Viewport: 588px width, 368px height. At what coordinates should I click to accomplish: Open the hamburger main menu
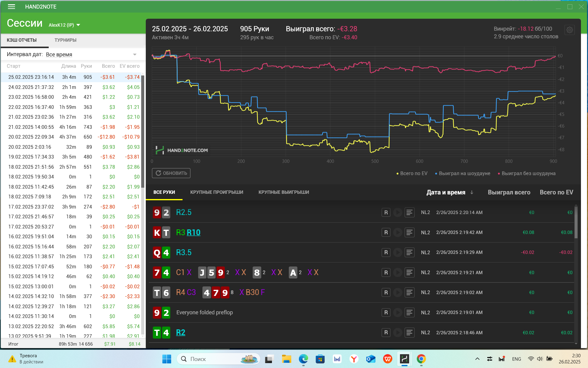tap(11, 7)
